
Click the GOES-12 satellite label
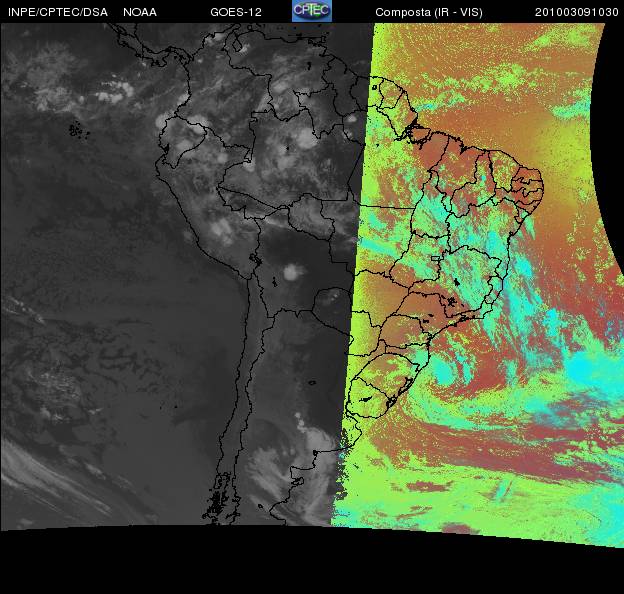click(x=236, y=12)
